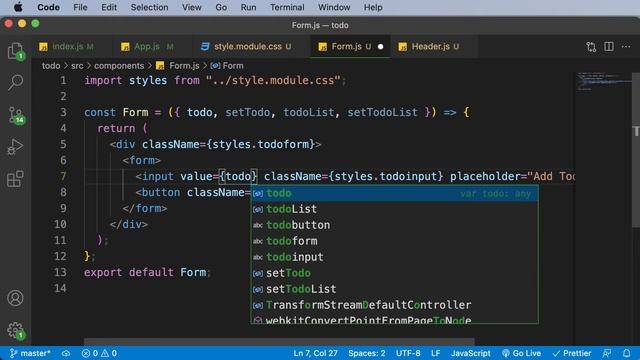640x360 pixels.
Task: Click Synchronize Changes cloud icon
Action: (66, 353)
